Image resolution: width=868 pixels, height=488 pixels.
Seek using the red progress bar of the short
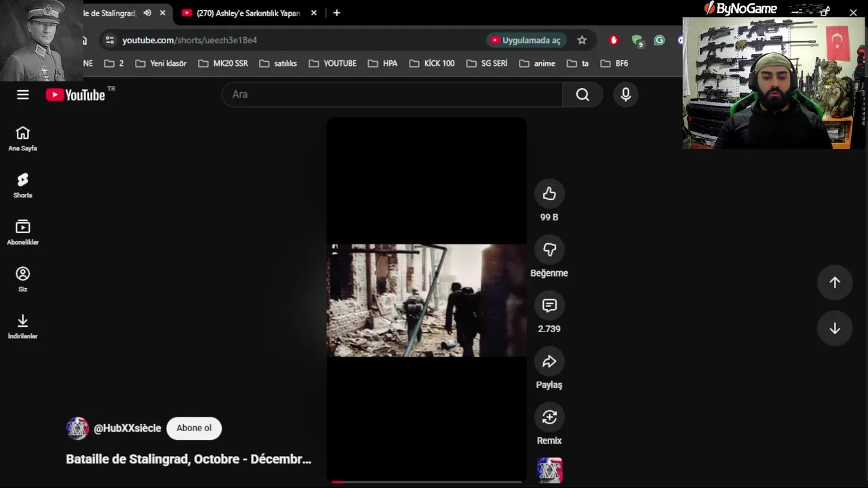click(427, 482)
